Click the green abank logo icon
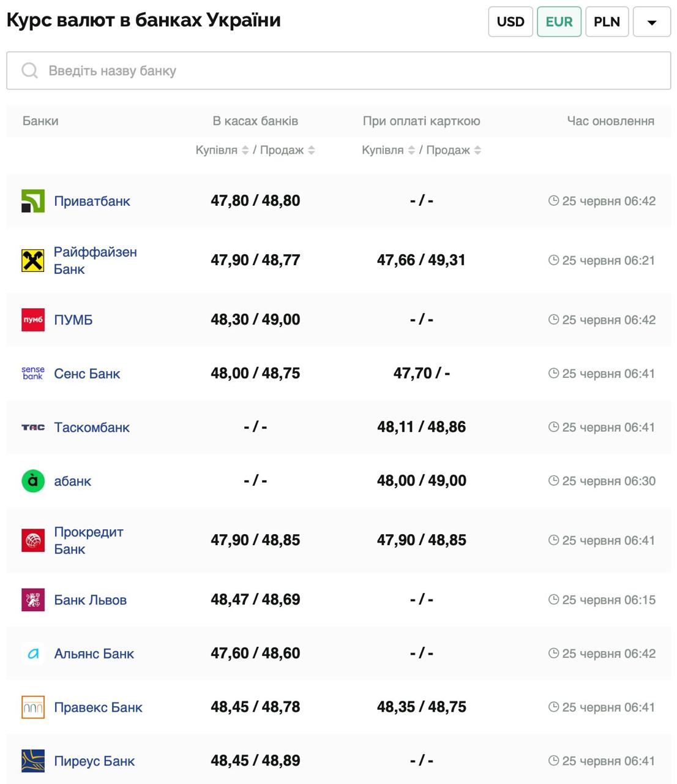The height and width of the screenshot is (784, 677). [33, 481]
